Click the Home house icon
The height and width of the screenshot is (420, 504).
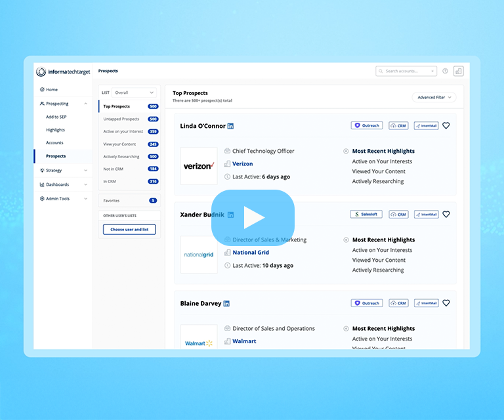[42, 89]
